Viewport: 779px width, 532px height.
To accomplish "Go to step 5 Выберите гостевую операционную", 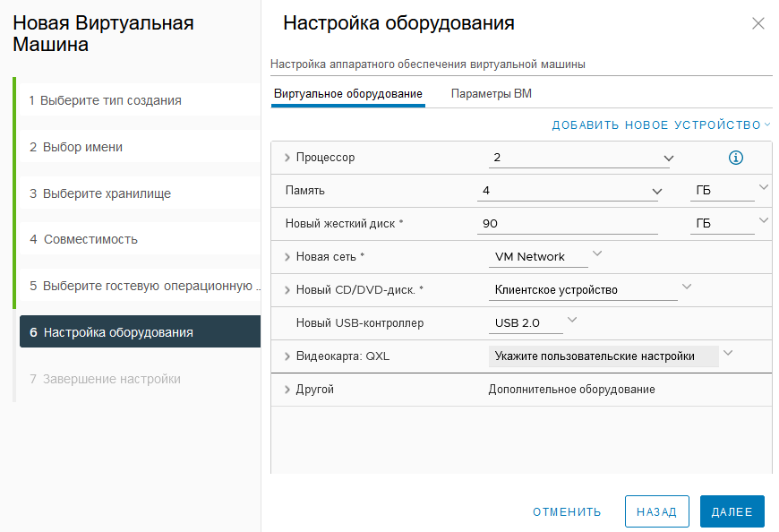I will [x=140, y=286].
